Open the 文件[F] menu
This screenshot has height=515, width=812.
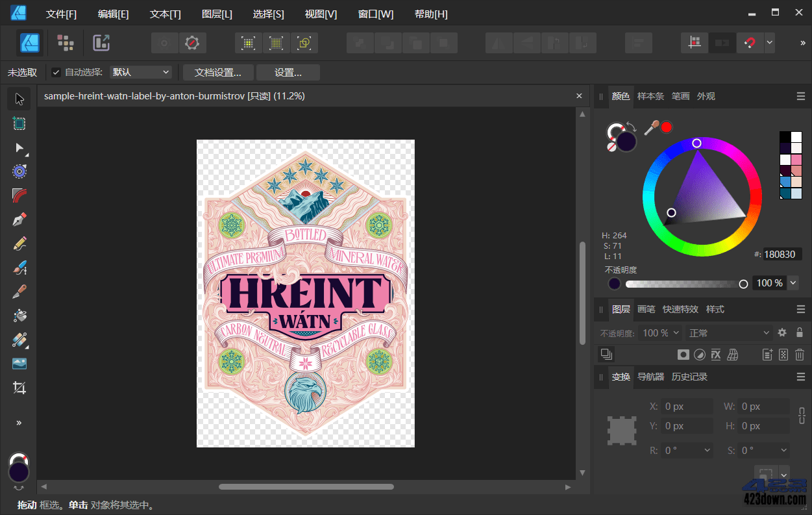(x=61, y=13)
